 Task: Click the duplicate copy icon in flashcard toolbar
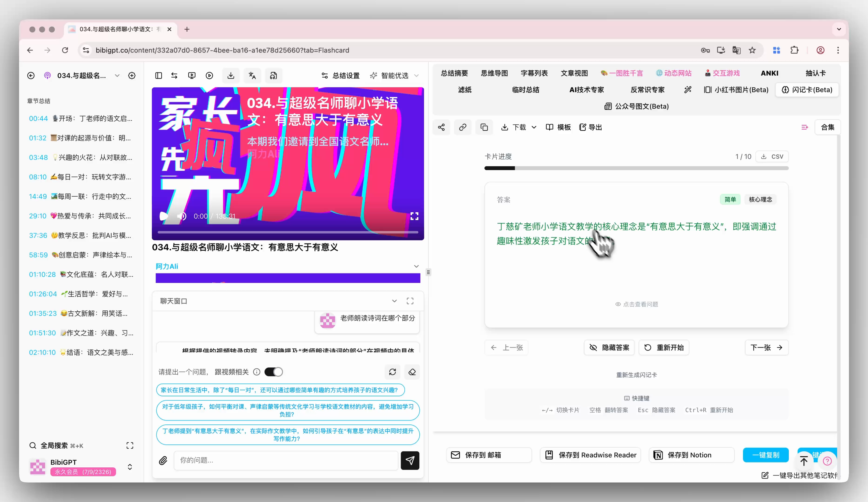tap(484, 127)
